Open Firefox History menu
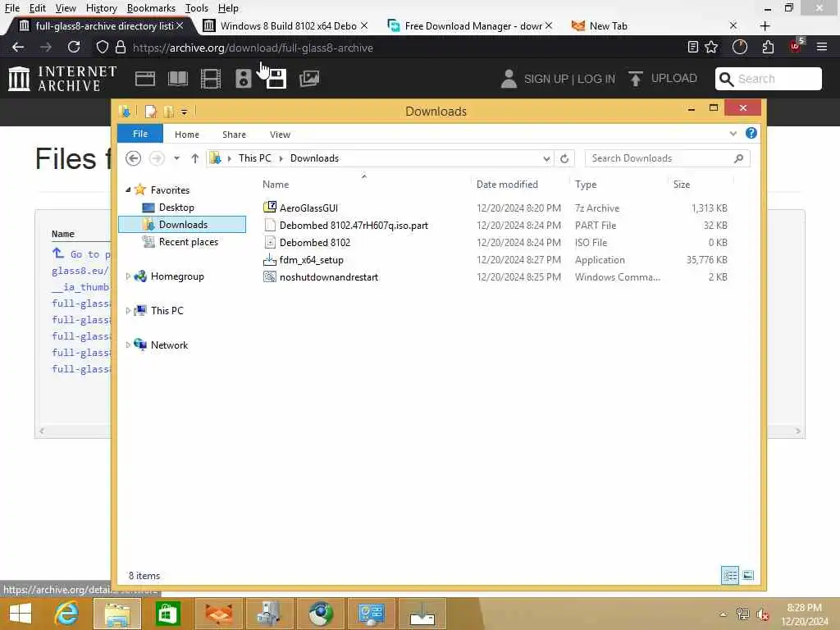The image size is (840, 630). 101,8
